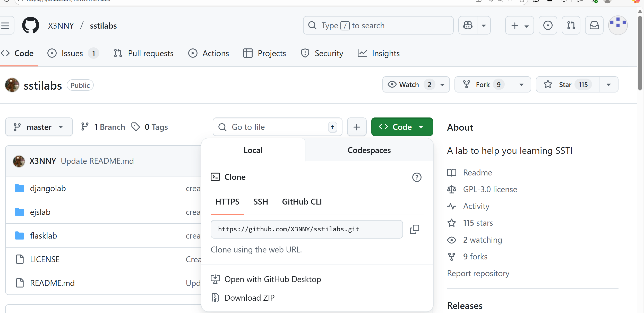The height and width of the screenshot is (313, 644).
Task: Expand the Fork options dropdown arrow
Action: (x=521, y=84)
